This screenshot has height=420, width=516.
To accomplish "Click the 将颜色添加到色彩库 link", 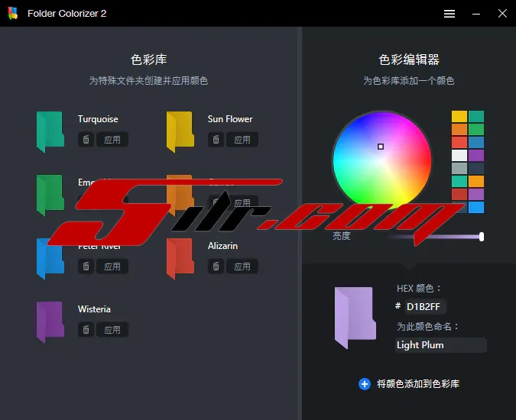I will click(418, 384).
